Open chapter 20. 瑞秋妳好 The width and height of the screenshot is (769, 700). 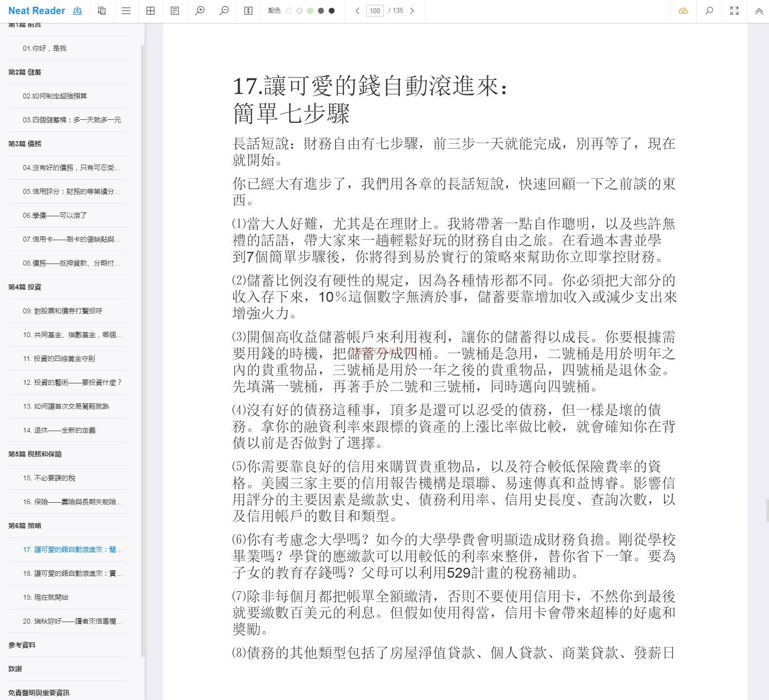pos(67,621)
